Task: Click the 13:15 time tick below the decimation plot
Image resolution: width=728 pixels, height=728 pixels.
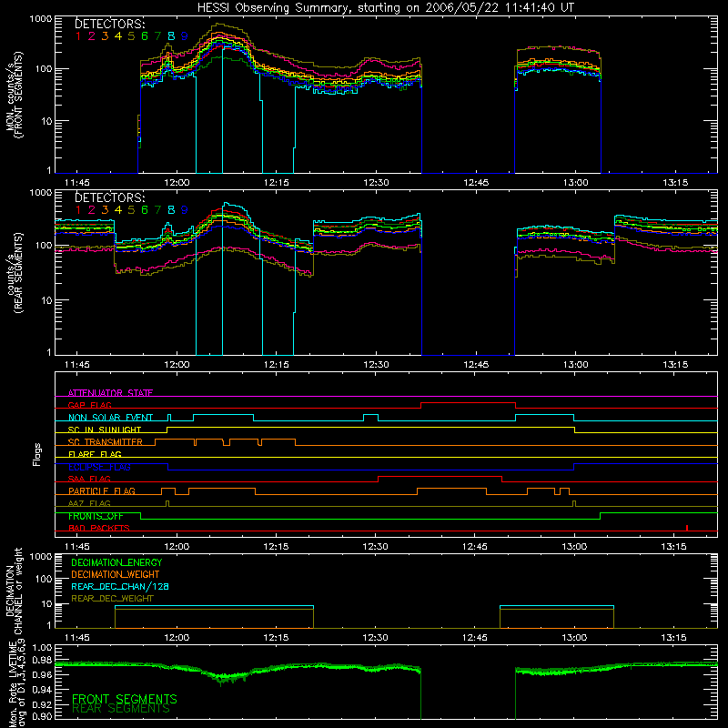Action: pos(673,638)
